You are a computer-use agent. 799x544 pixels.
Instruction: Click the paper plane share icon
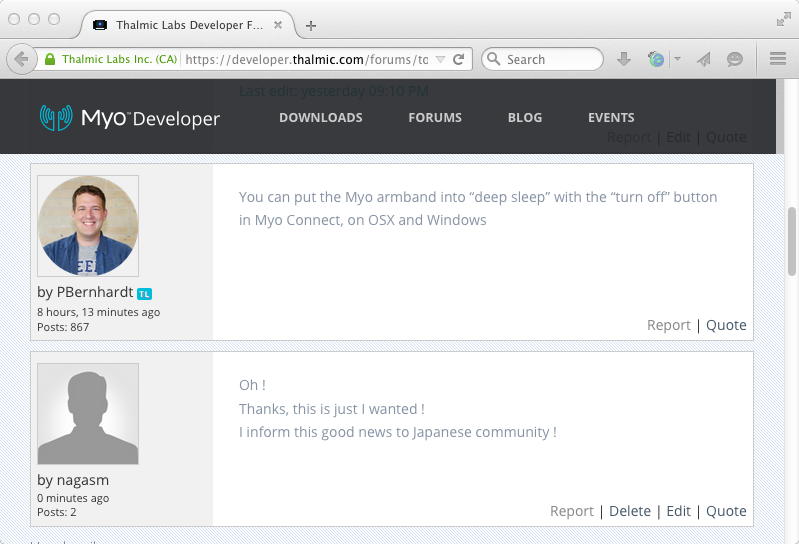click(x=704, y=60)
